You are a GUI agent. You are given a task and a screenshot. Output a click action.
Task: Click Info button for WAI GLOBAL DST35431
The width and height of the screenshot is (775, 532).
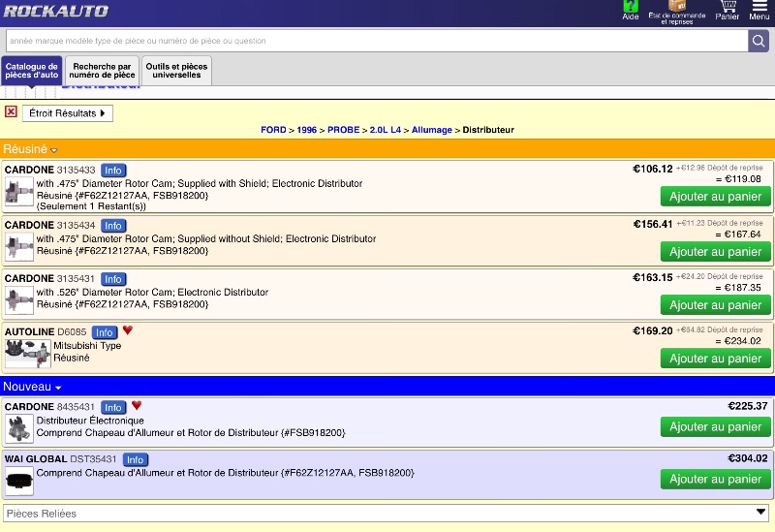click(135, 459)
